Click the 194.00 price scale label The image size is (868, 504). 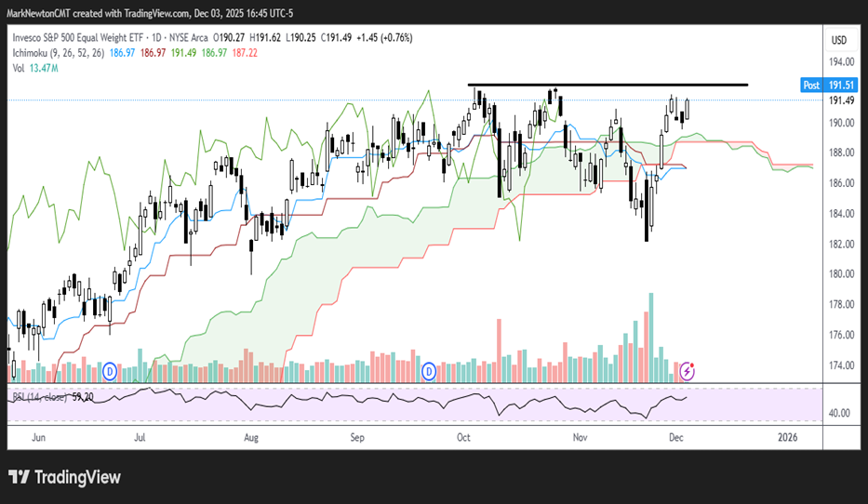click(841, 62)
